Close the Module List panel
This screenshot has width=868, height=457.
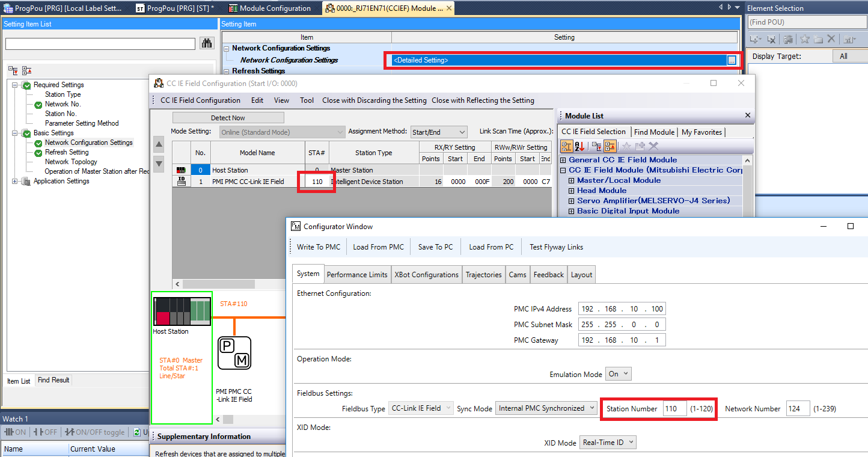click(x=747, y=115)
